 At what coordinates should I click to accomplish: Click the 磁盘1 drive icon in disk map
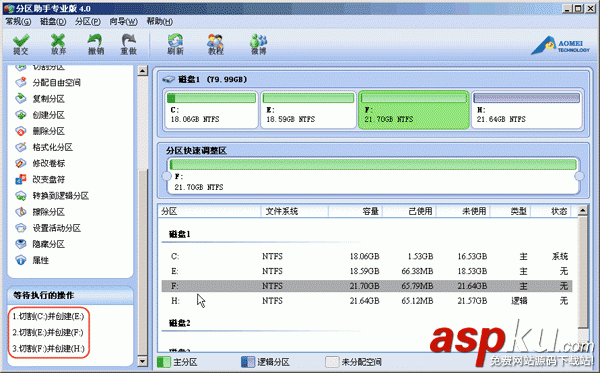168,80
